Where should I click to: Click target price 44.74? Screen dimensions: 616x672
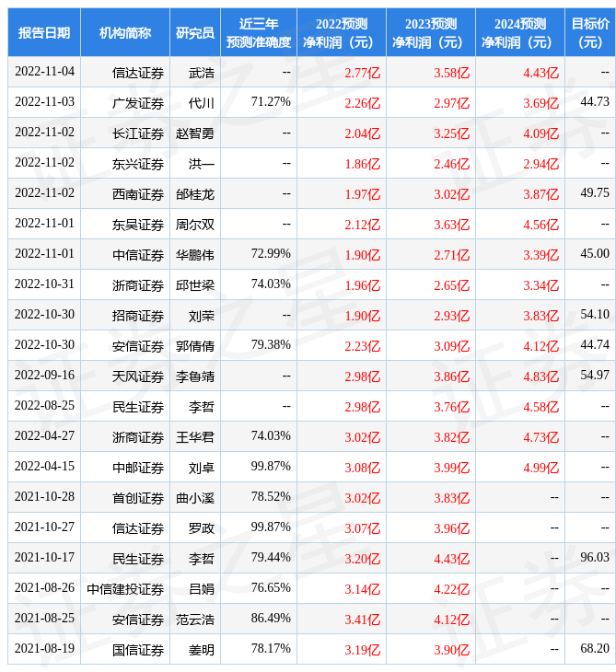(595, 345)
